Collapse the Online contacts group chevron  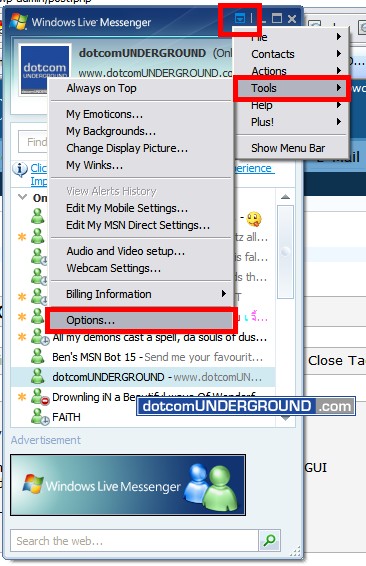[x=22, y=197]
